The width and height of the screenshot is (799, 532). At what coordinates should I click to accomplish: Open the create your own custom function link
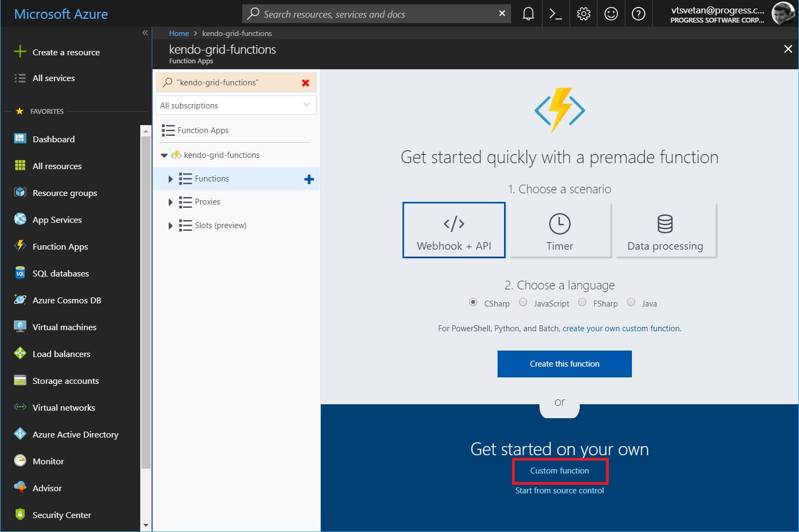click(621, 328)
